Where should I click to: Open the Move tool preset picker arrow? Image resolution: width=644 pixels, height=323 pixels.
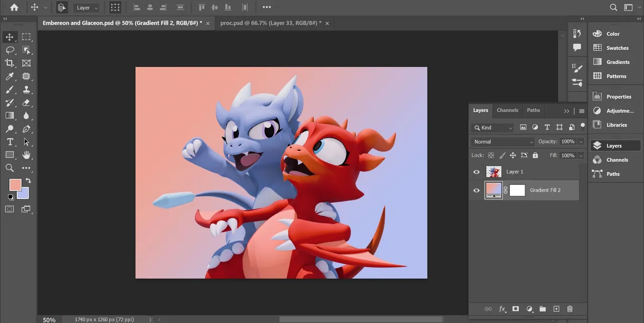coord(46,8)
